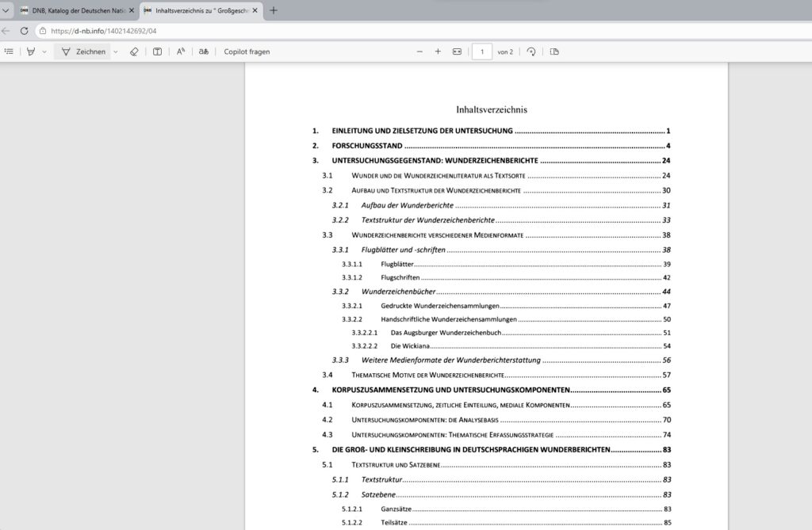
Task: Start the read aloud function
Action: click(181, 51)
